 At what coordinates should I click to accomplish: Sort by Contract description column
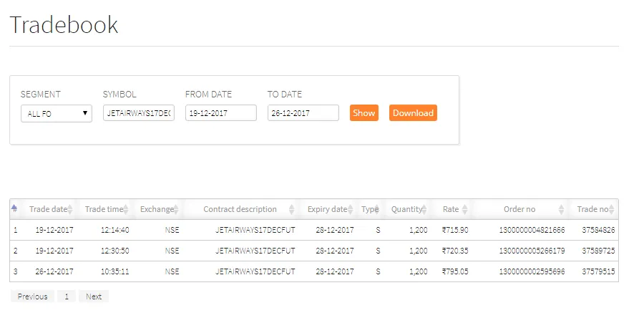240,209
